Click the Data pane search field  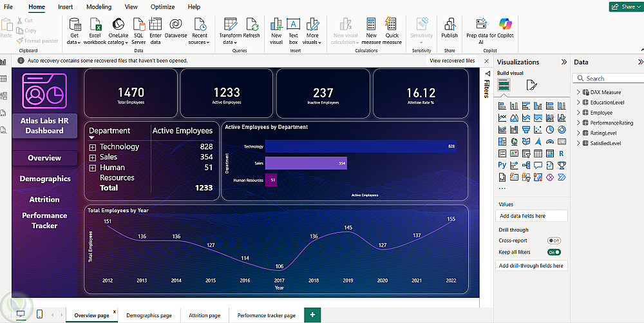coord(609,79)
